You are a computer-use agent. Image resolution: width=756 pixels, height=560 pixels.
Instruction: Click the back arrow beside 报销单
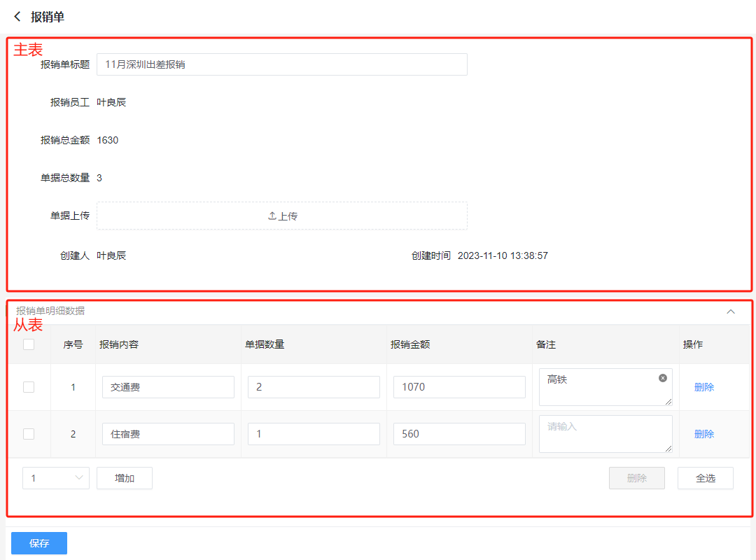coord(17,17)
